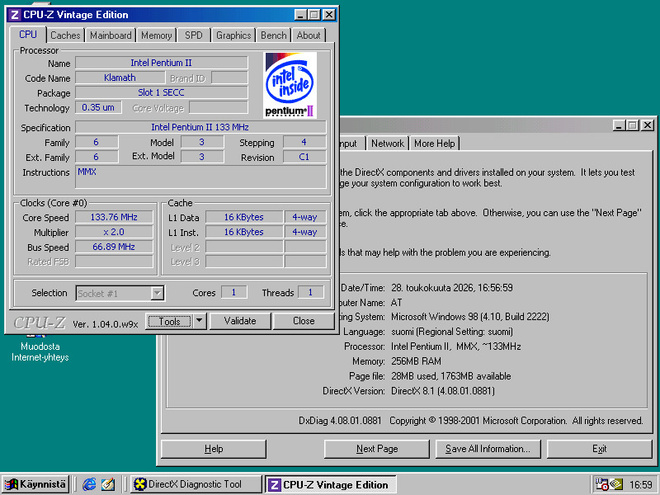Click the NVIDIA tray icon
The width and height of the screenshot is (660, 495).
616,484
